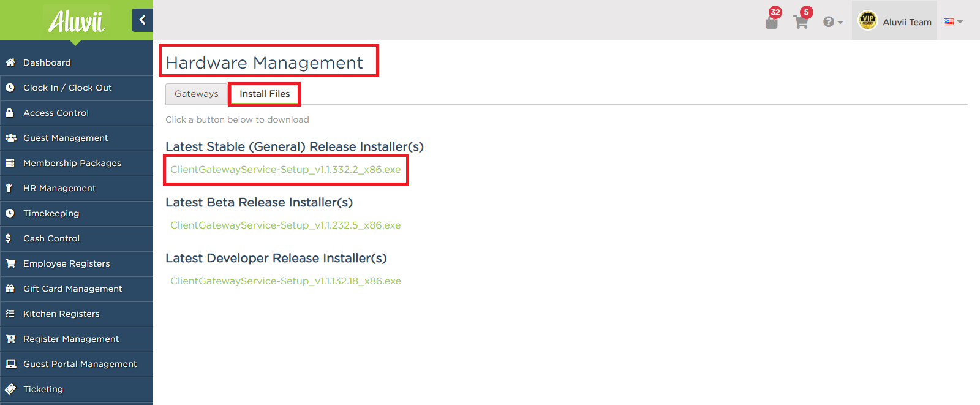Collapse the sidebar with the arrow button
This screenshot has height=405, width=980.
142,20
